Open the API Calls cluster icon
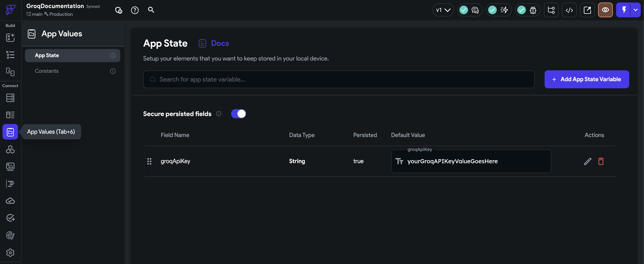The width and height of the screenshot is (644, 264). pyautogui.click(x=10, y=149)
